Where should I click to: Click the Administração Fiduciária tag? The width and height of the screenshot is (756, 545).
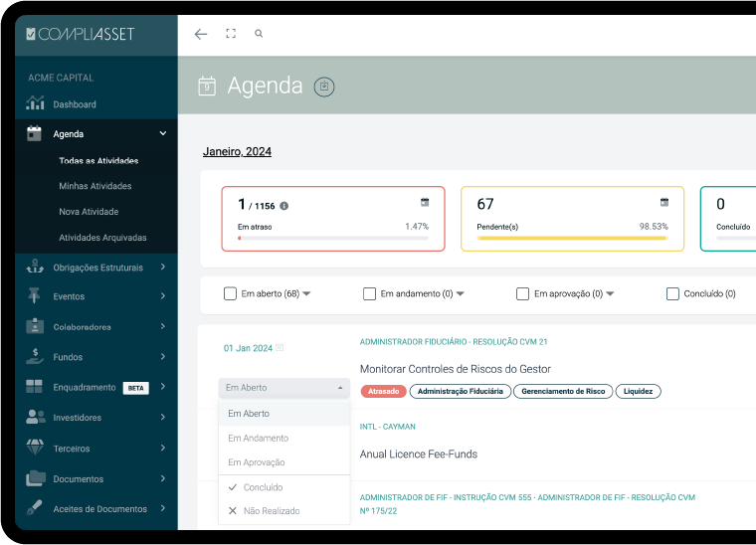pyautogui.click(x=460, y=391)
